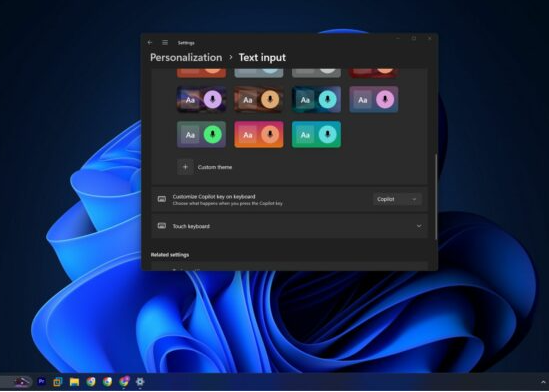549x392 pixels.
Task: Click the Settings window vertical scrollbar
Action: tap(436, 197)
